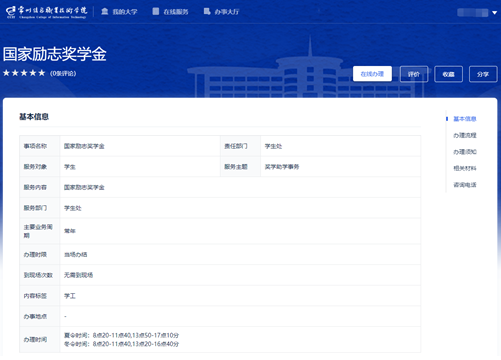Click the 基本信息 section heading

(x=34, y=117)
